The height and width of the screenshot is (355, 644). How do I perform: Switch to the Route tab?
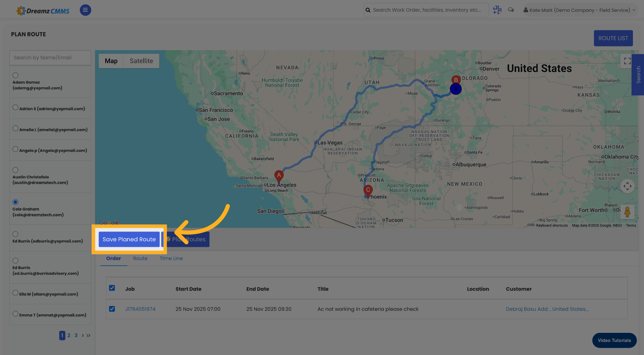pos(140,258)
